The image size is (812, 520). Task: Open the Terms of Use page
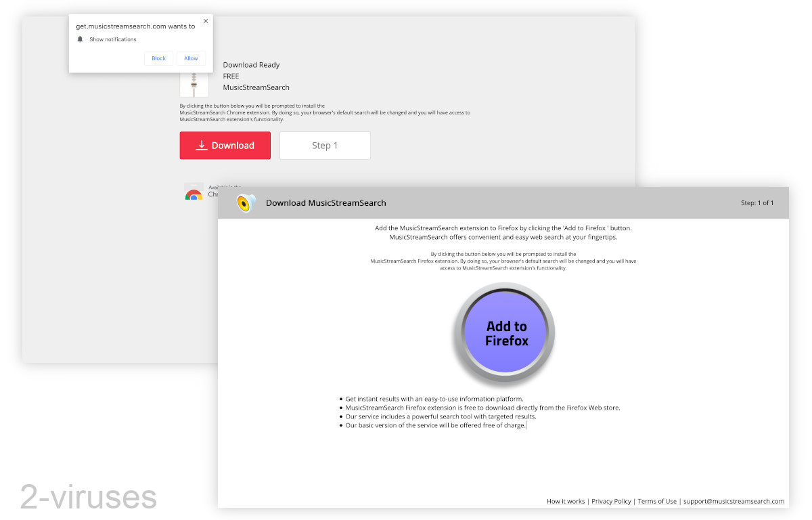click(x=657, y=501)
